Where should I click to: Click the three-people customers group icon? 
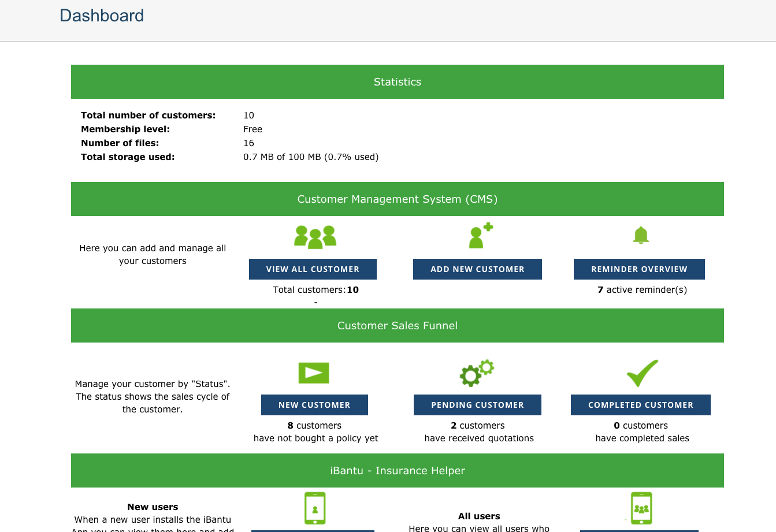pyautogui.click(x=315, y=237)
